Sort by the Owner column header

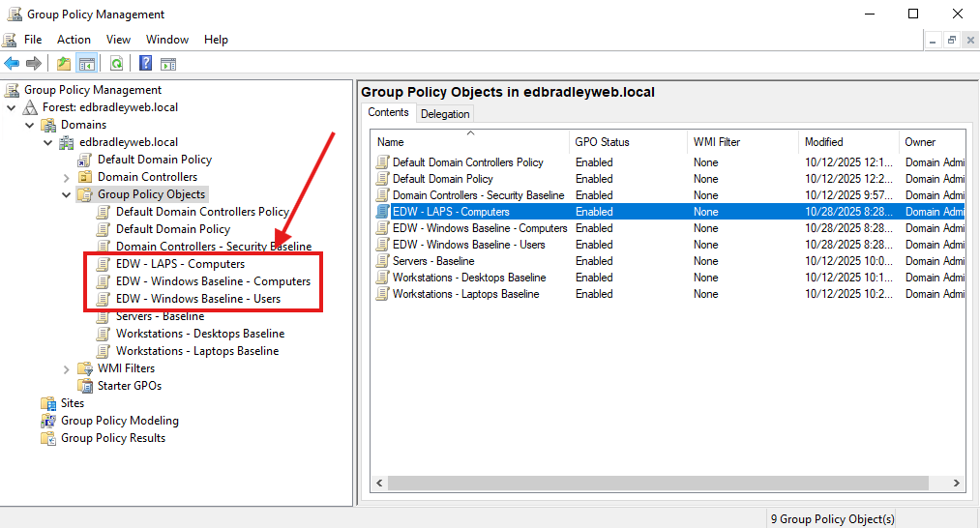click(933, 142)
